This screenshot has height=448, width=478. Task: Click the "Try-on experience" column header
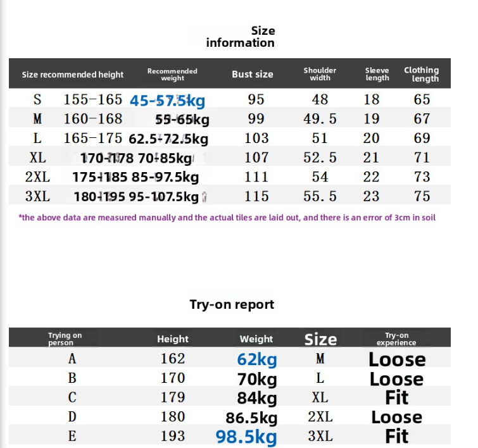[396, 339]
